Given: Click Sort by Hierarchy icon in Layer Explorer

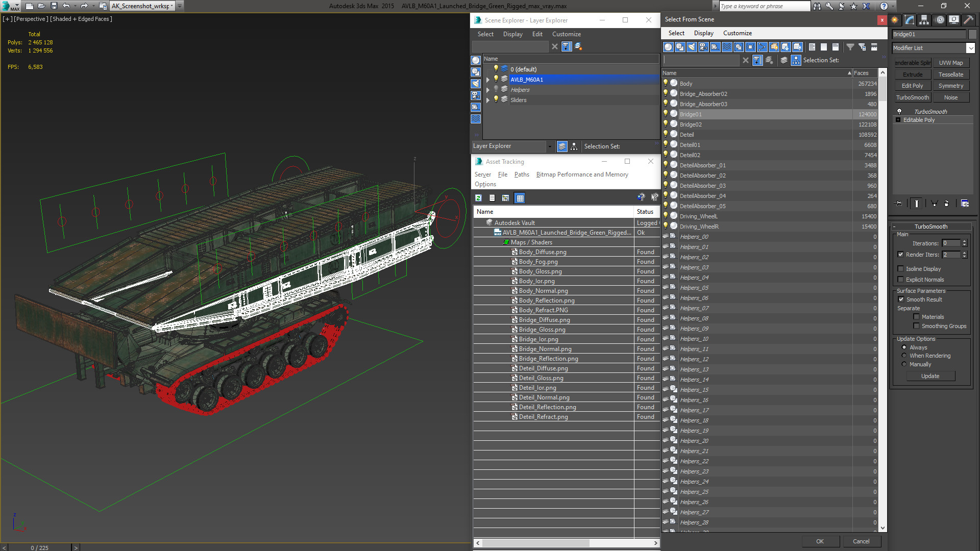Looking at the screenshot, I should tap(574, 146).
